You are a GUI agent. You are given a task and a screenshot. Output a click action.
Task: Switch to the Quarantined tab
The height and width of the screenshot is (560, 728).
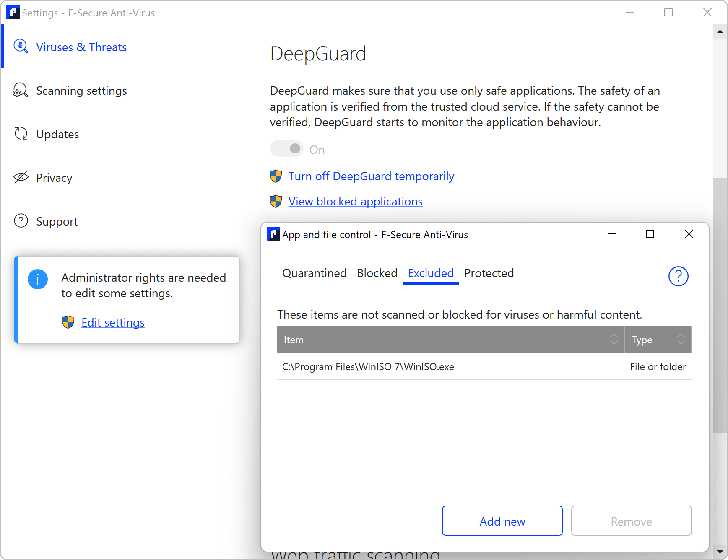click(314, 273)
